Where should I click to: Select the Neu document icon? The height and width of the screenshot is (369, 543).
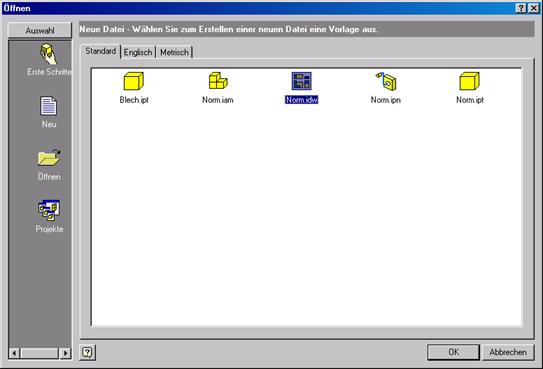(x=48, y=106)
